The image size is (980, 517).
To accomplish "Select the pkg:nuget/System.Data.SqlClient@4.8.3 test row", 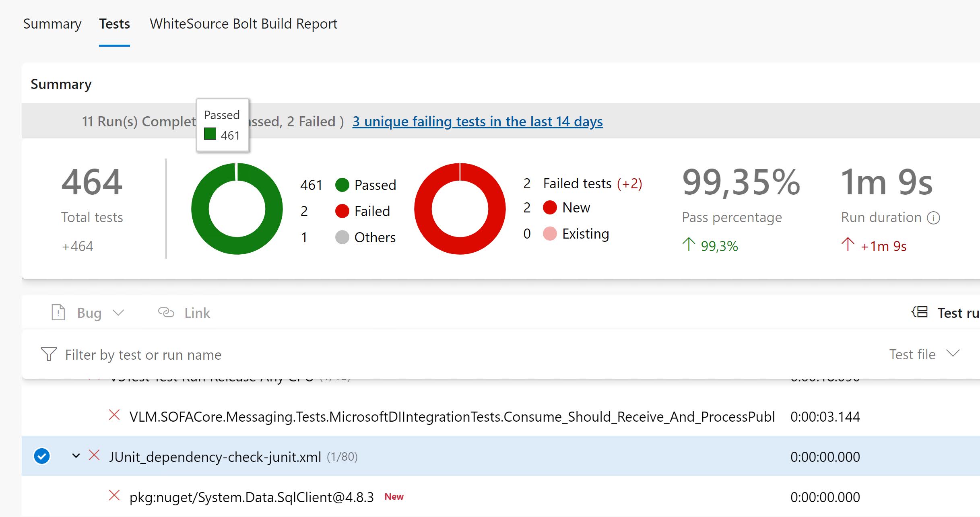I will 252,497.
